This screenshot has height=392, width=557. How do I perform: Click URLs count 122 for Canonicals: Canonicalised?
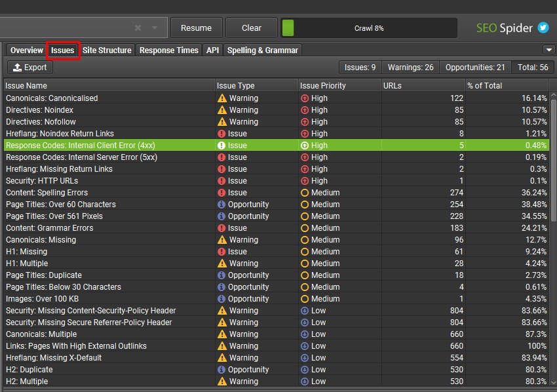[457, 98]
